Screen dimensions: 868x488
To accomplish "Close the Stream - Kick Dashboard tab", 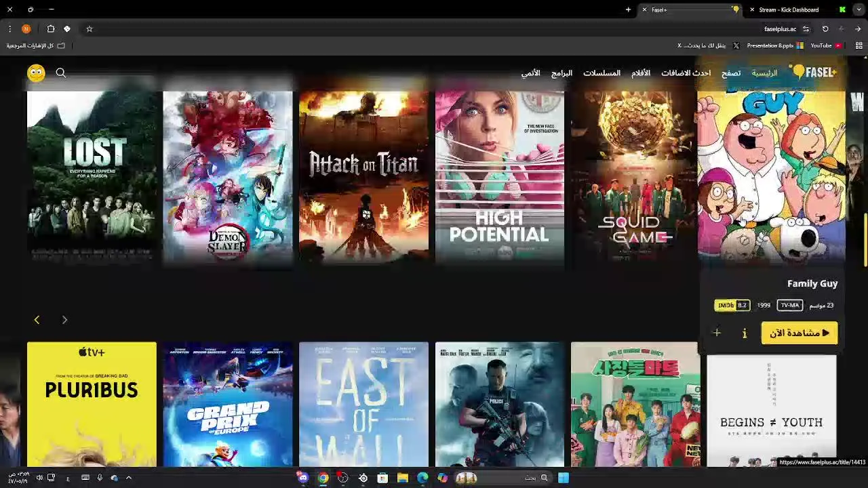I will pos(752,9).
